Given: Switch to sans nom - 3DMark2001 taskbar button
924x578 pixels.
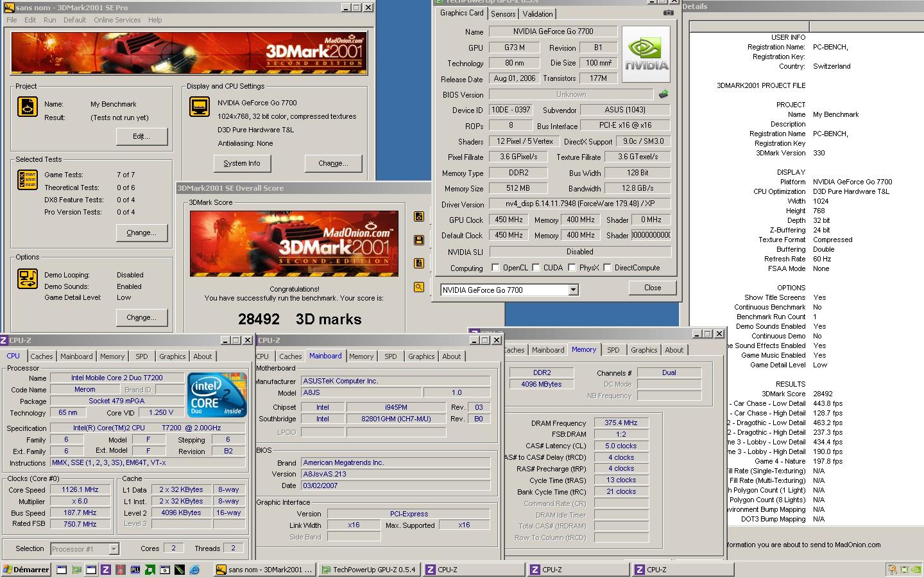Looking at the screenshot, I should pos(265,570).
